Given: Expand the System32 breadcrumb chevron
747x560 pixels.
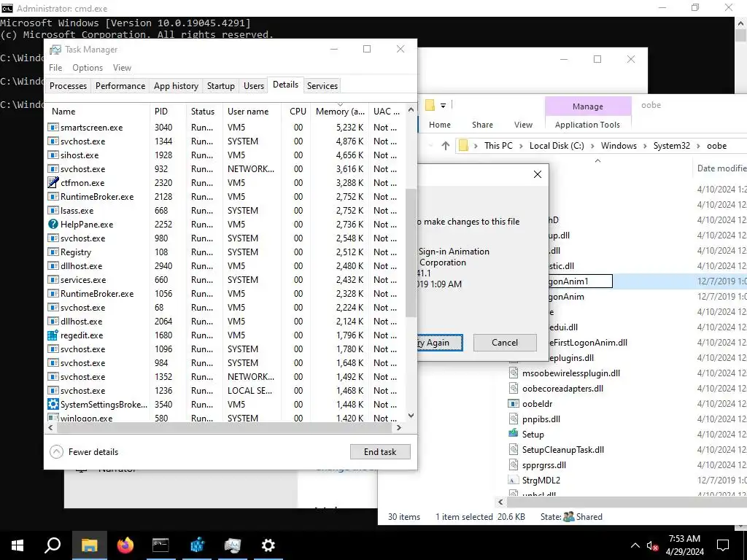Looking at the screenshot, I should (x=698, y=146).
